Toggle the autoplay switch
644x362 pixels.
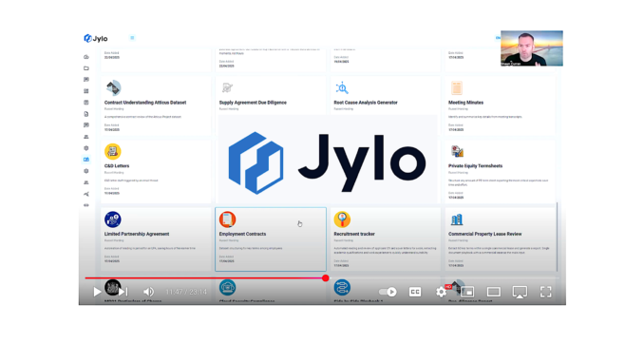point(388,292)
